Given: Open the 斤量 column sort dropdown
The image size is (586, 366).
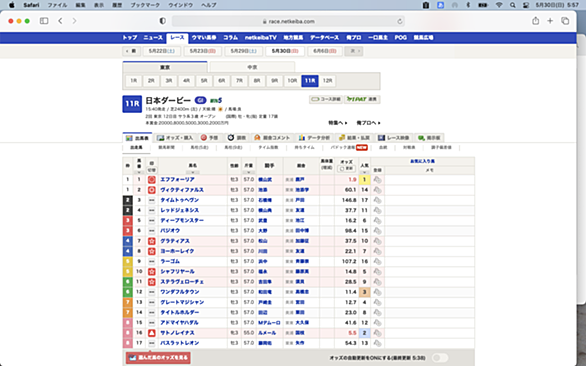Looking at the screenshot, I should click(x=249, y=172).
